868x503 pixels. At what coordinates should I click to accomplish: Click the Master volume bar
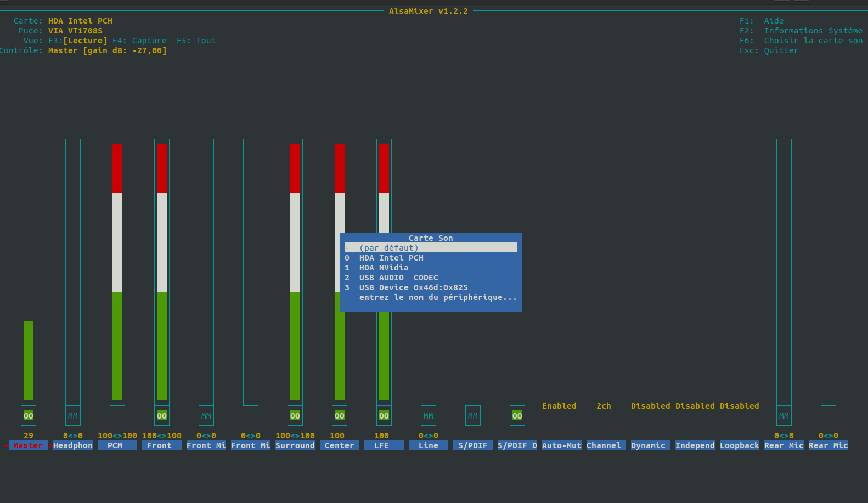click(x=29, y=272)
